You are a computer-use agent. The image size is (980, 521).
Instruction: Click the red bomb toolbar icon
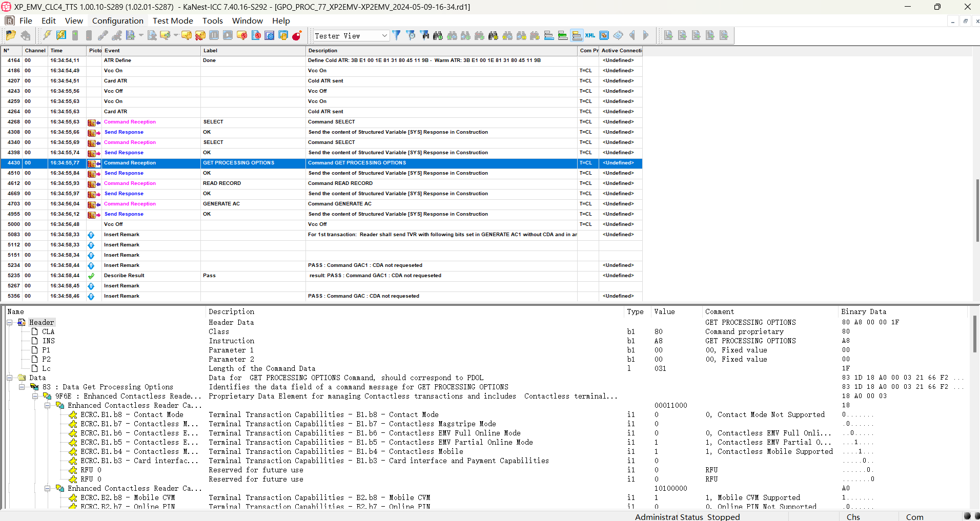[297, 35]
